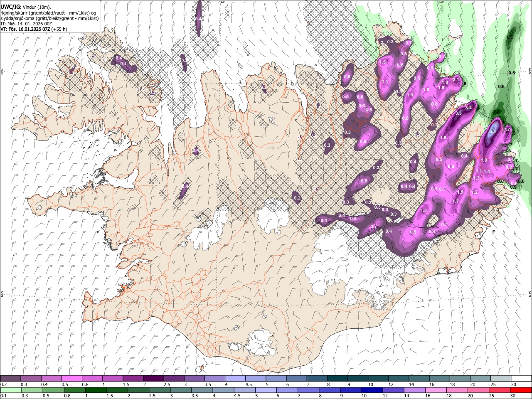Viewport: 532px width, 399px height.
Task: Click the IT initial time line Mið. 14.01.2026 00Z
Action: pos(26,24)
